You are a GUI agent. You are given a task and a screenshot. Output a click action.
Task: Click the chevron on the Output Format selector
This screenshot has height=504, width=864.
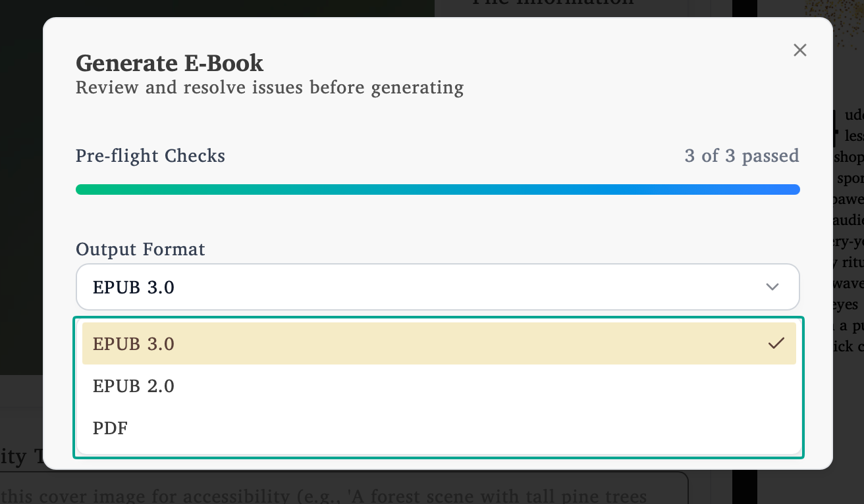pyautogui.click(x=772, y=287)
